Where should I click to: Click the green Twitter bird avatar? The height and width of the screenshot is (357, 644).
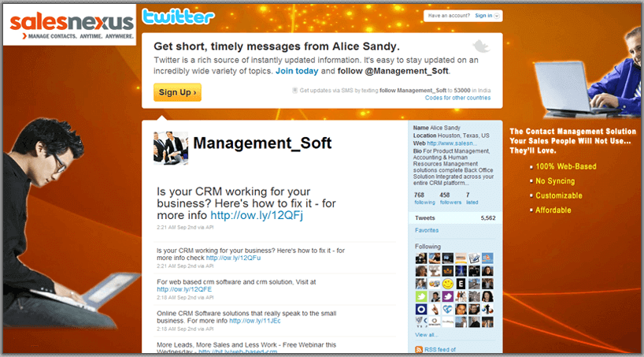(421, 296)
